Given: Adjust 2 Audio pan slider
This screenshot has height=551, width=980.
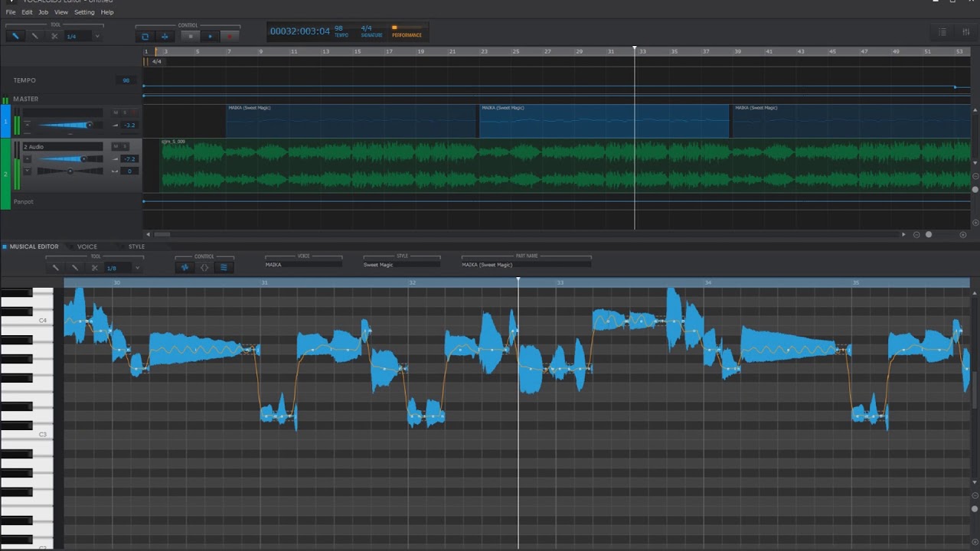Looking at the screenshot, I should 70,171.
